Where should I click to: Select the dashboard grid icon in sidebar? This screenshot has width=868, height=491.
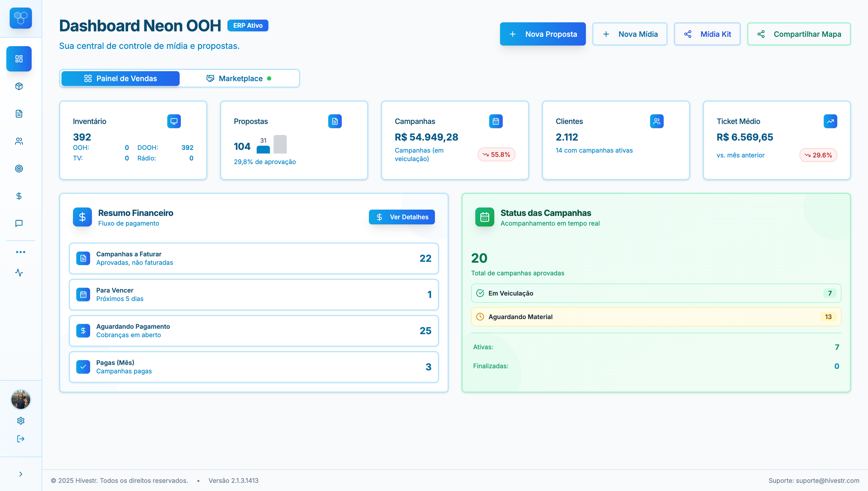tap(19, 59)
